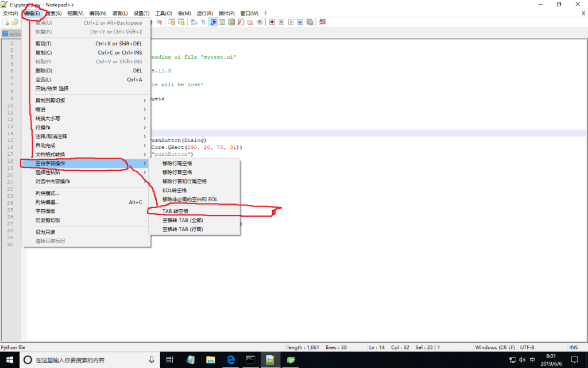Select TAB 转空格 in the submenu
The image size is (588, 368).
point(175,211)
